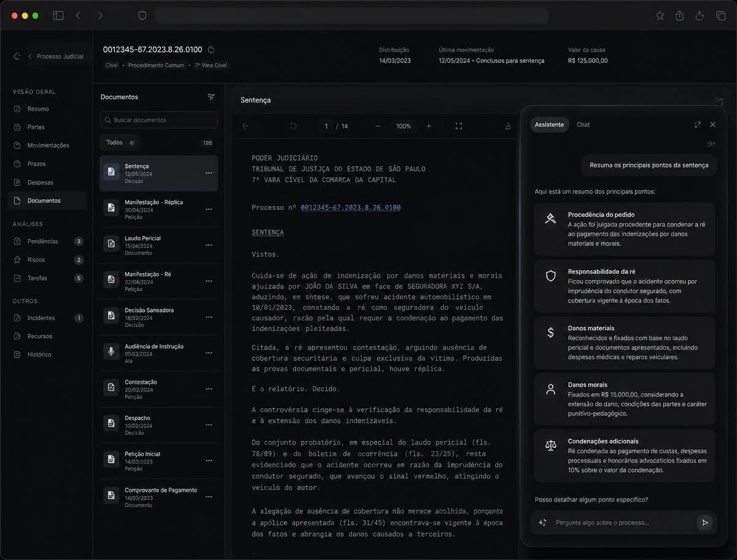The height and width of the screenshot is (560, 737).
Task: Open Incidentes in sidebar
Action: (47, 318)
